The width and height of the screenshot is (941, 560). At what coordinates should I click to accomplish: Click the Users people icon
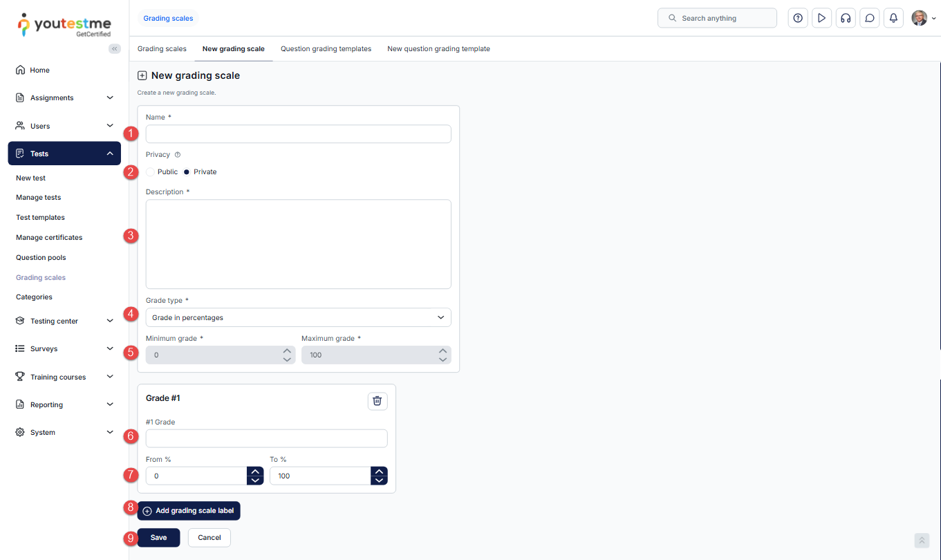(x=20, y=126)
